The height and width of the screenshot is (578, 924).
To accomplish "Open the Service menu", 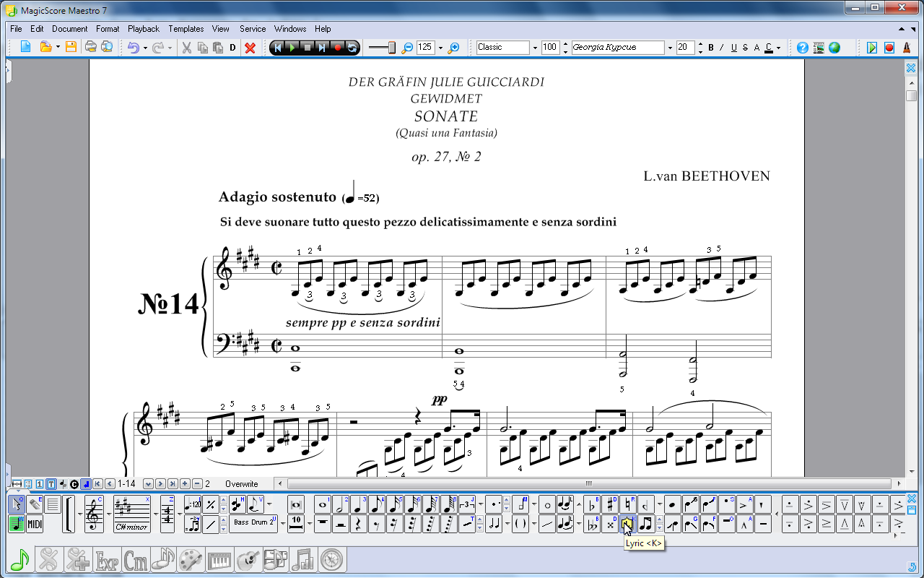I will [253, 29].
